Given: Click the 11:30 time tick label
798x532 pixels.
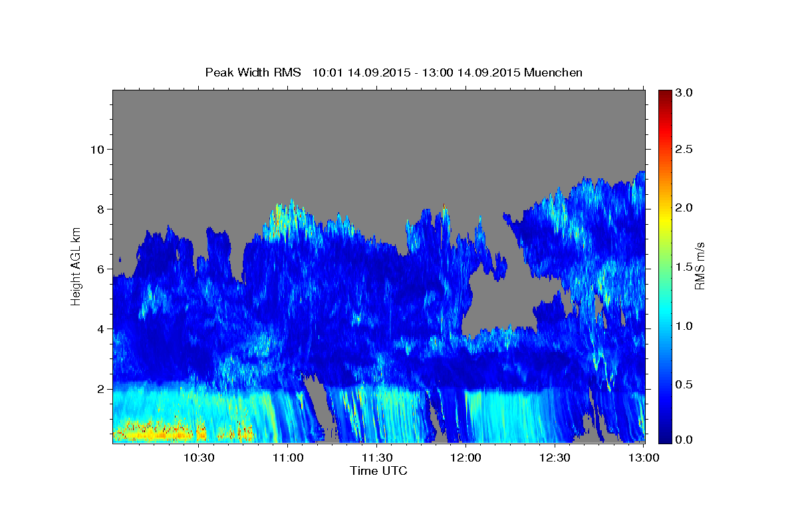Looking at the screenshot, I should (x=376, y=458).
